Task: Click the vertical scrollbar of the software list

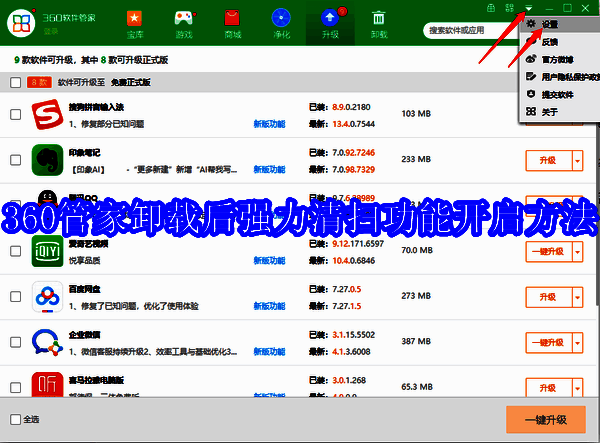Action: [597, 214]
